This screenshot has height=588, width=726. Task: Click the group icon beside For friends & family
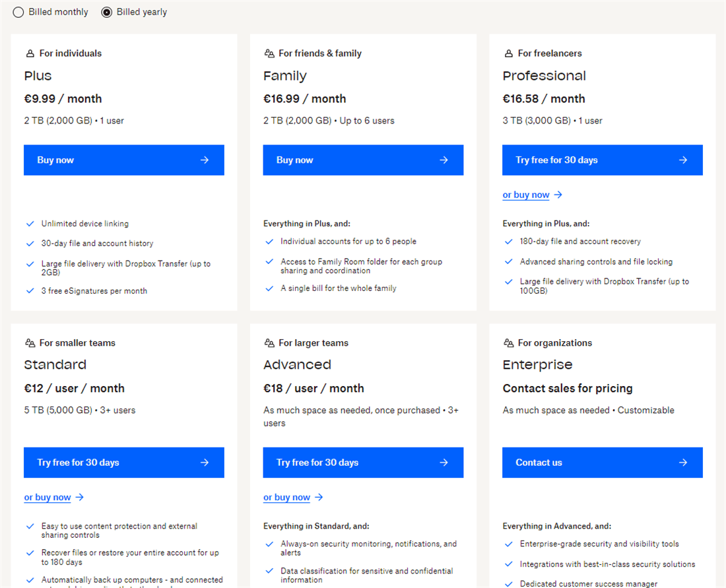tap(269, 53)
